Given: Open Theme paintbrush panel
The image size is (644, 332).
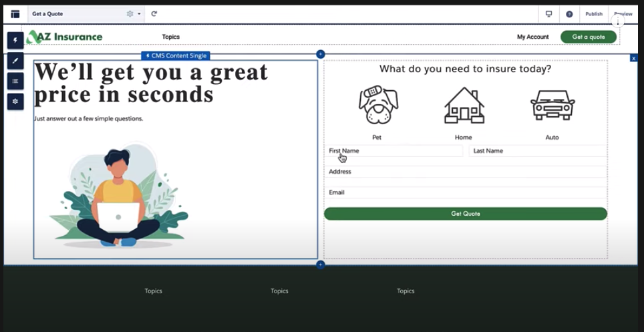Looking at the screenshot, I should point(15,61).
